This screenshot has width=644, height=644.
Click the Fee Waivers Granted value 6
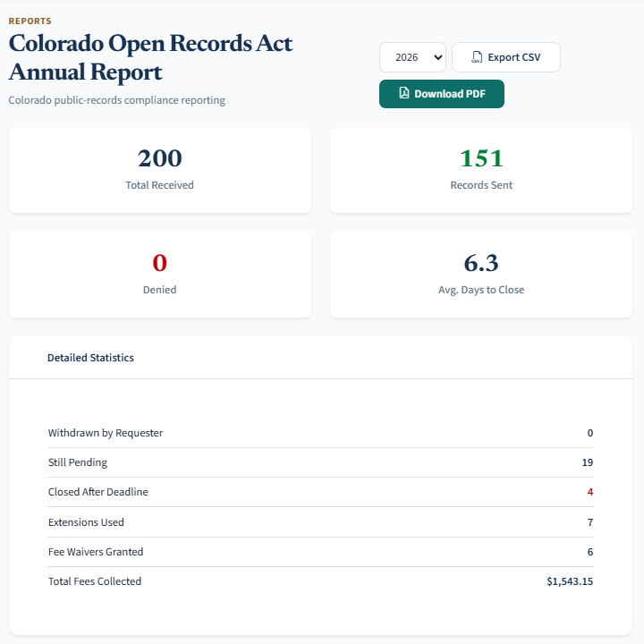click(590, 552)
